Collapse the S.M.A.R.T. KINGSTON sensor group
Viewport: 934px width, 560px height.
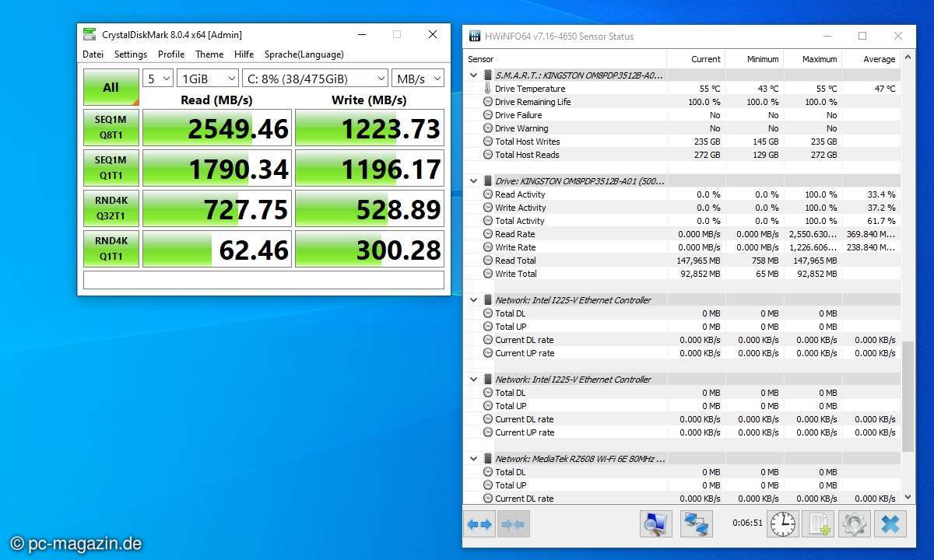[474, 75]
